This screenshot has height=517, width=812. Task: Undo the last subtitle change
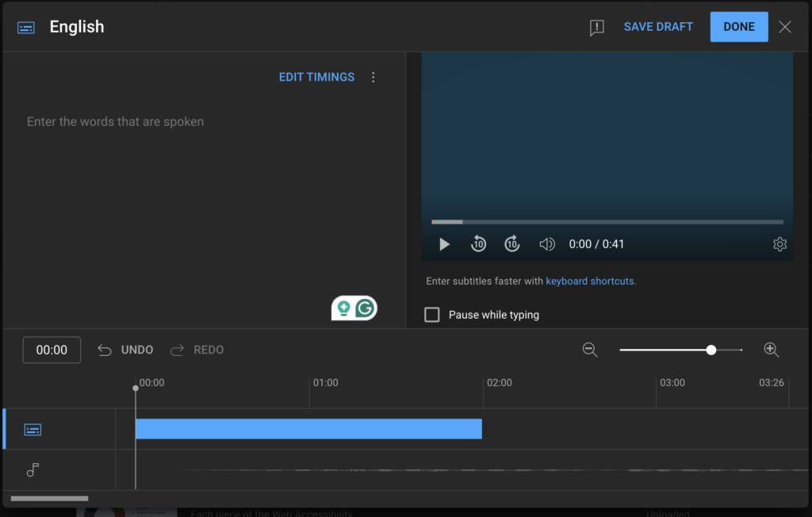[127, 349]
